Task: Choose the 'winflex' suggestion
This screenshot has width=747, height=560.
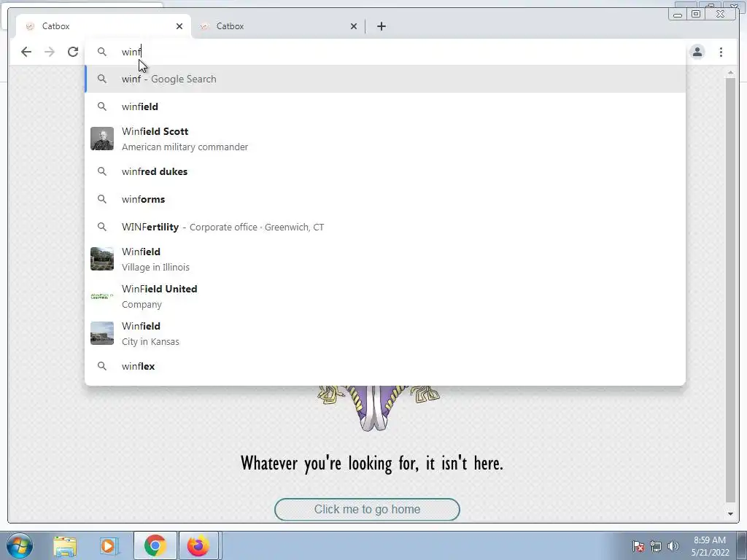Action: (x=385, y=366)
